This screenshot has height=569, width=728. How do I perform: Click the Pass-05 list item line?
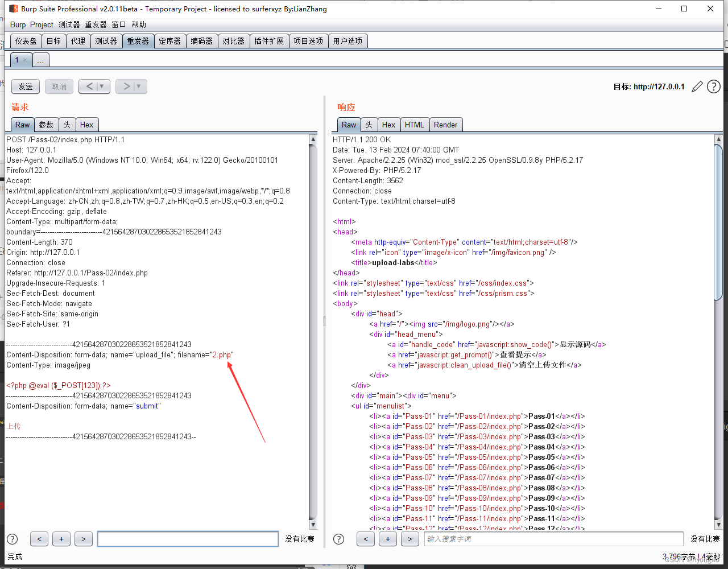tap(477, 457)
